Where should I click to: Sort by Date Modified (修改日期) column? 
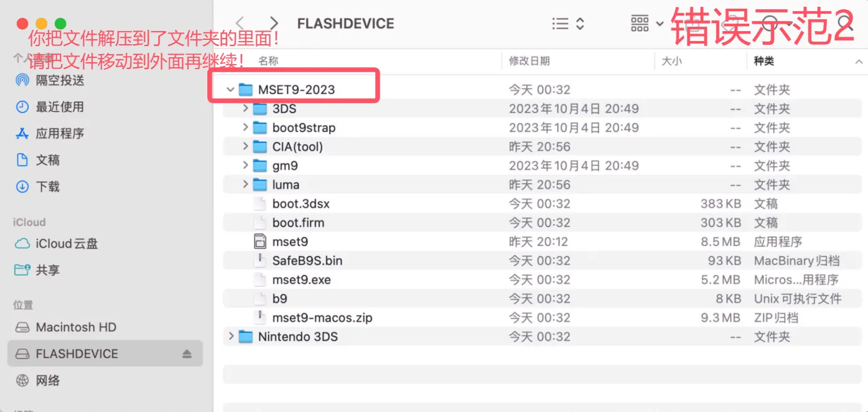(529, 61)
